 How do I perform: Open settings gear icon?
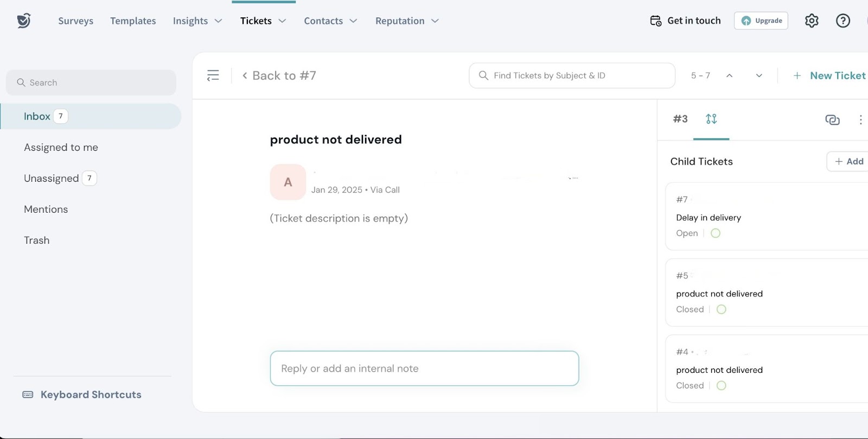812,21
